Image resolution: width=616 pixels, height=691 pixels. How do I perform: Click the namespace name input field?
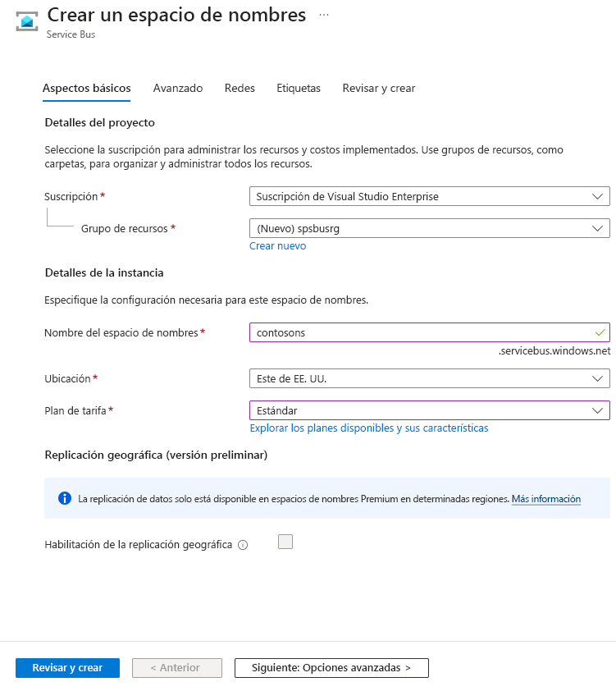click(429, 332)
